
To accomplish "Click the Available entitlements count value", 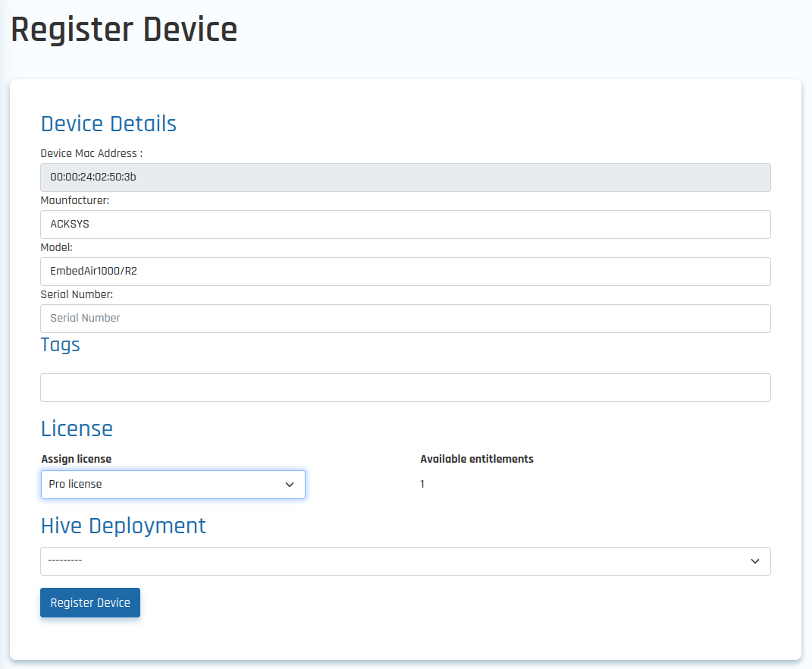I will (422, 484).
